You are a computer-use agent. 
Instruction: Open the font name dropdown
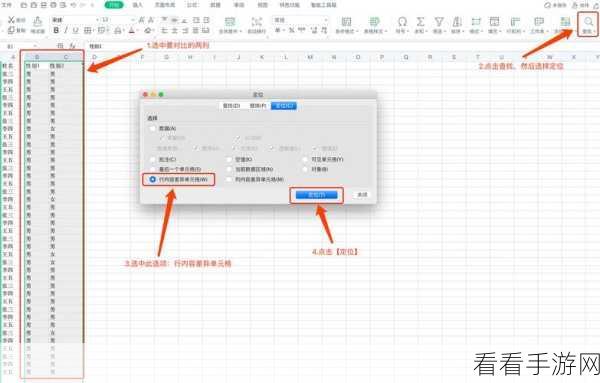97,20
